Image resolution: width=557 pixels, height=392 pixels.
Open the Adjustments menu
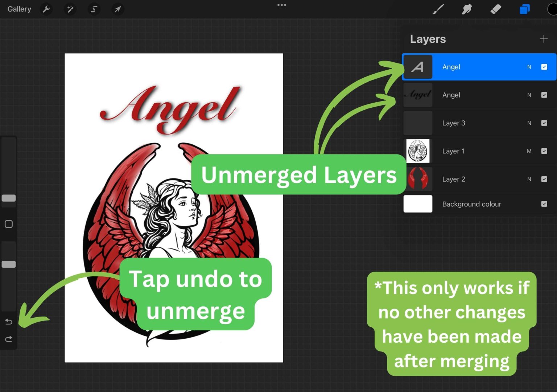tap(70, 9)
